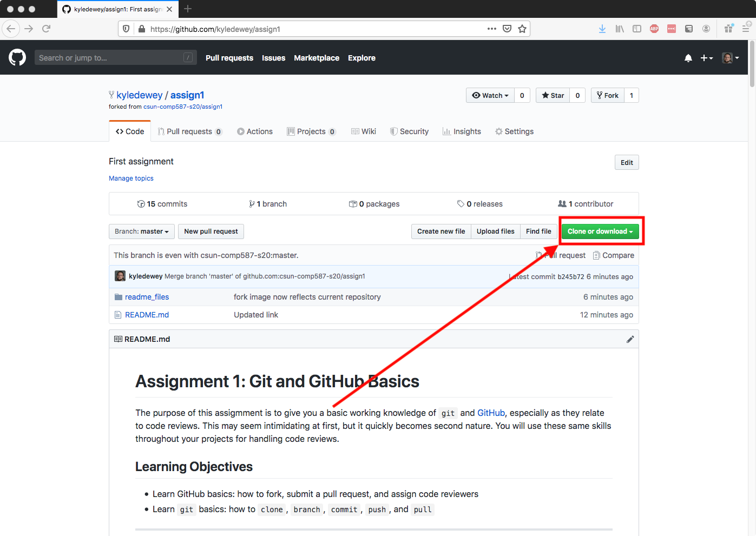Start a New pull request
Screen dimensions: 756x536
click(x=211, y=231)
